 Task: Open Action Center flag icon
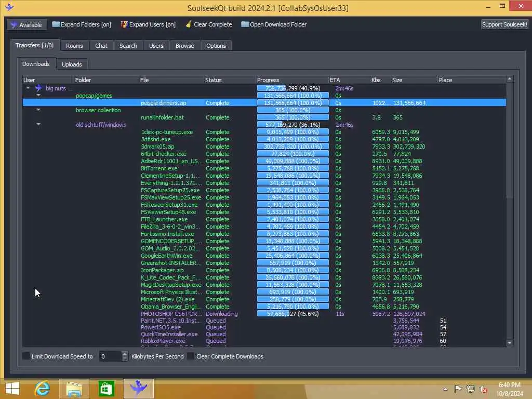[x=458, y=389]
